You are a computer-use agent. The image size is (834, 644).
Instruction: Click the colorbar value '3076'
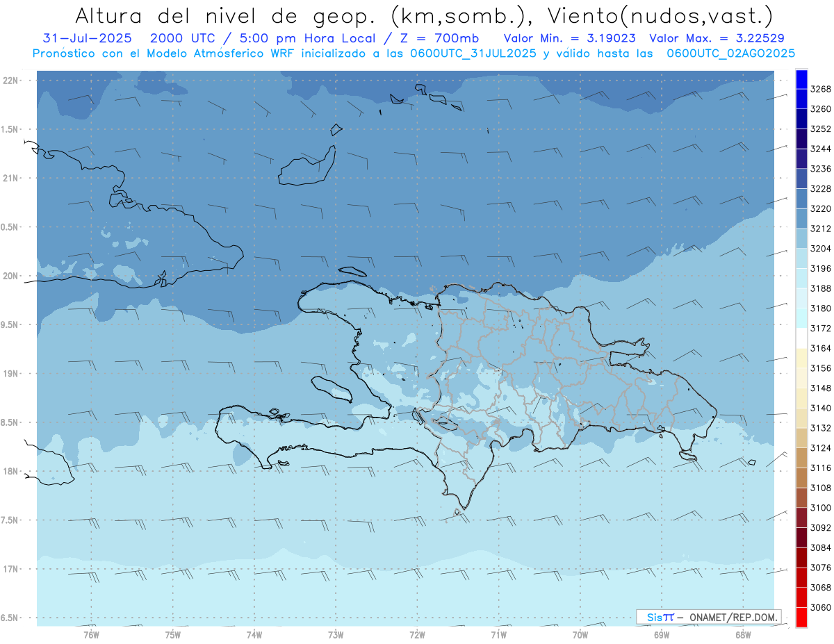point(821,568)
